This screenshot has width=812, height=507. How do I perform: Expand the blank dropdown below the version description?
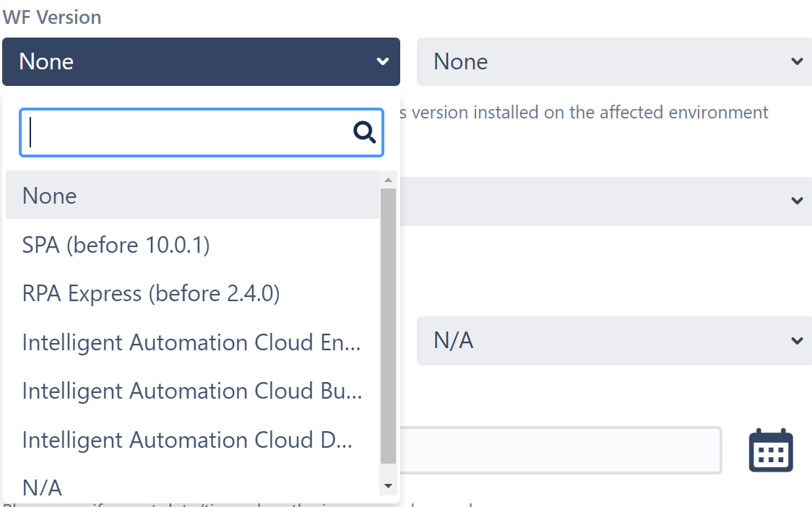click(x=606, y=201)
